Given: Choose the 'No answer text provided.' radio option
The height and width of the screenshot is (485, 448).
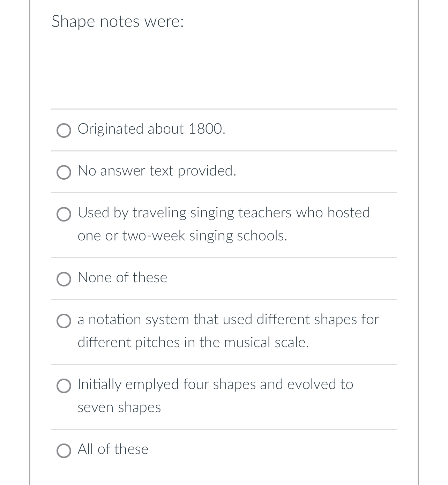Looking at the screenshot, I should pos(64,172).
